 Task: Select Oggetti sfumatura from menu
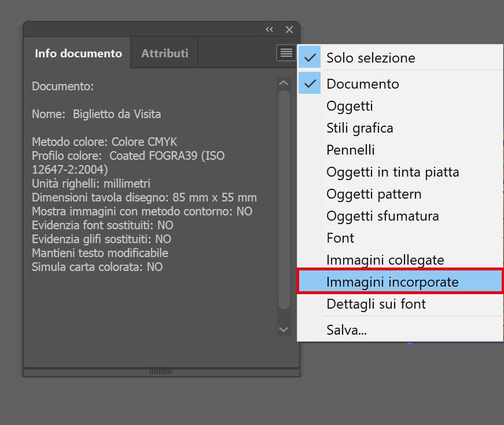pyautogui.click(x=382, y=216)
